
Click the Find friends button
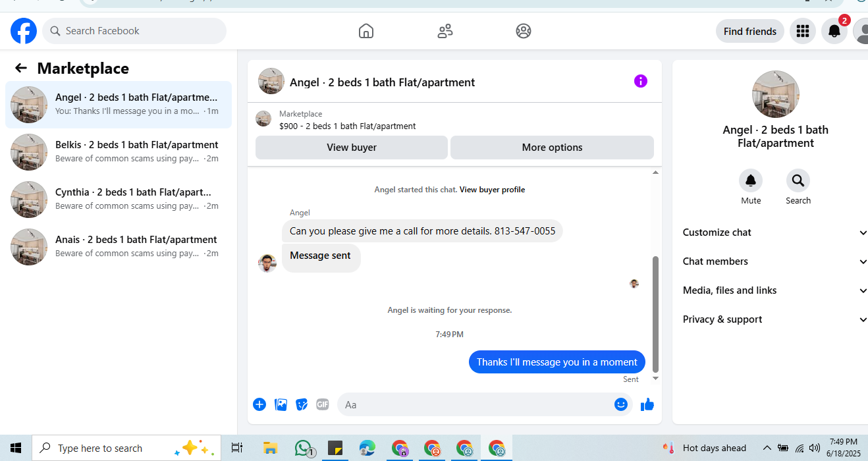[x=750, y=31]
